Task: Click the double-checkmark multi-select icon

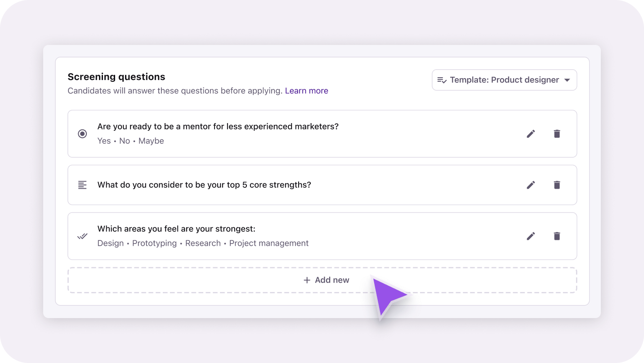Action: (x=82, y=236)
